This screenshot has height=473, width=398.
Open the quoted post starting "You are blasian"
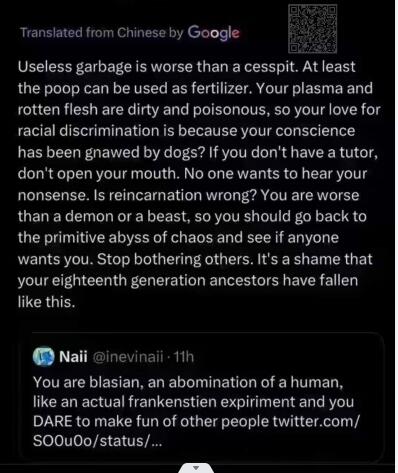click(x=200, y=397)
